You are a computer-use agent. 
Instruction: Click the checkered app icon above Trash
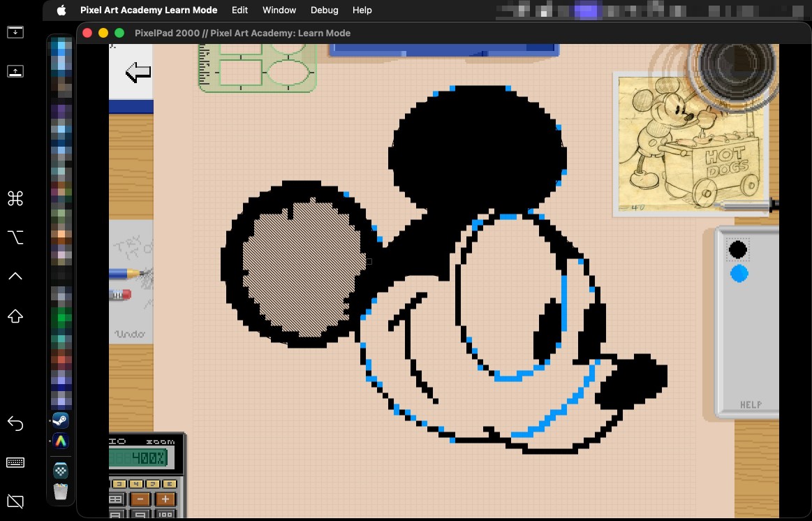[x=61, y=471]
